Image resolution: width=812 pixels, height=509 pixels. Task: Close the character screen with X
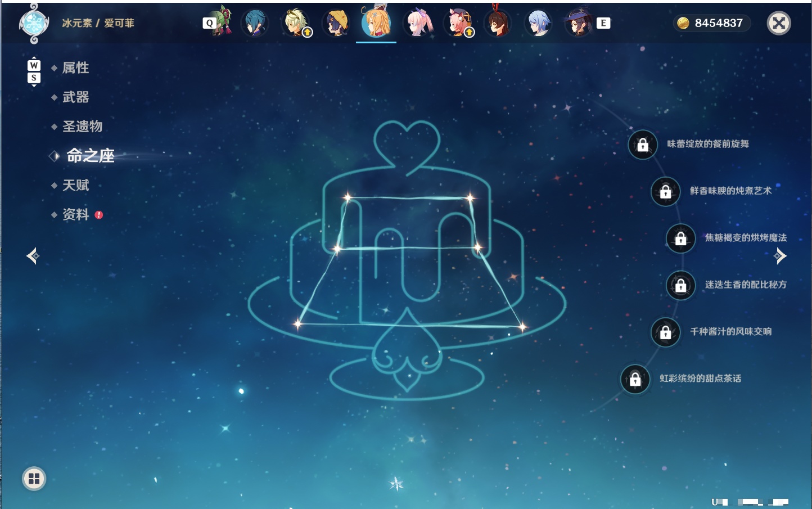(779, 23)
